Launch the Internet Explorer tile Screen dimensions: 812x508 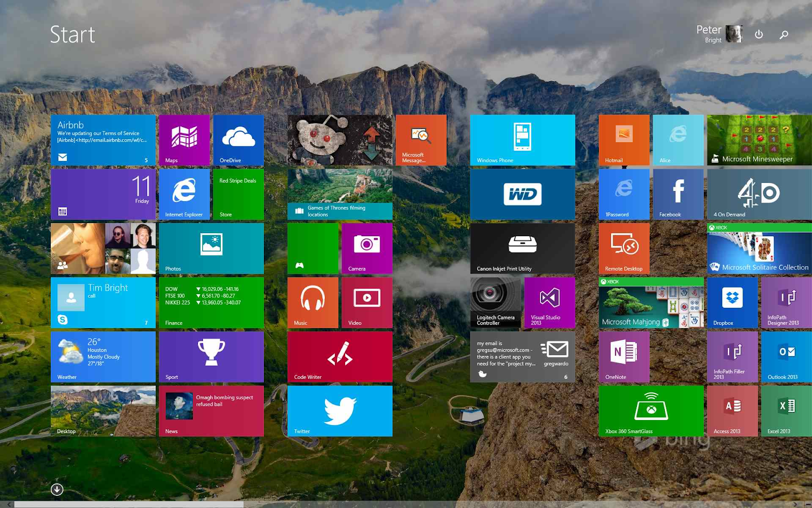(x=184, y=195)
